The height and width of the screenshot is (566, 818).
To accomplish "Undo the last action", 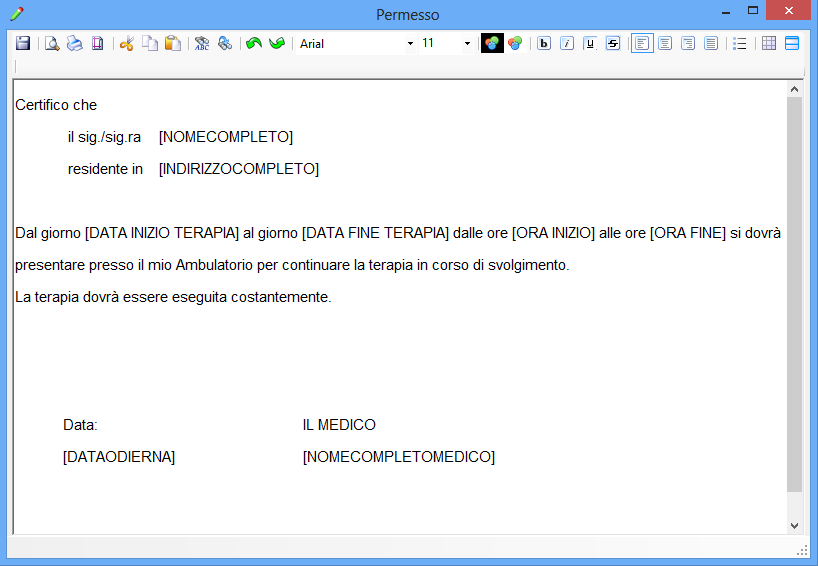I will (x=254, y=43).
